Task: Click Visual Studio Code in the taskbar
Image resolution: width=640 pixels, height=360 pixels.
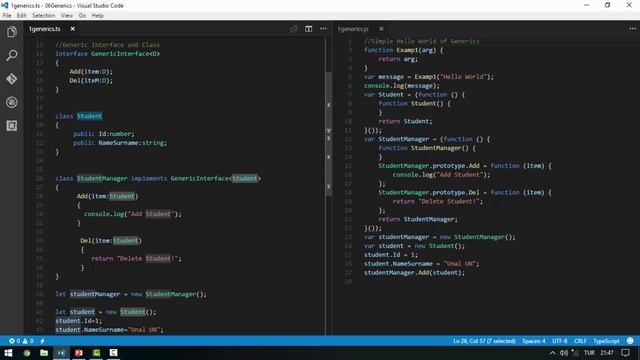Action: coord(61,353)
